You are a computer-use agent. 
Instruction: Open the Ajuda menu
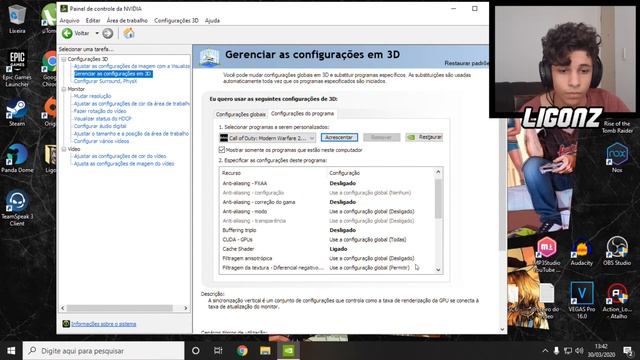point(212,20)
